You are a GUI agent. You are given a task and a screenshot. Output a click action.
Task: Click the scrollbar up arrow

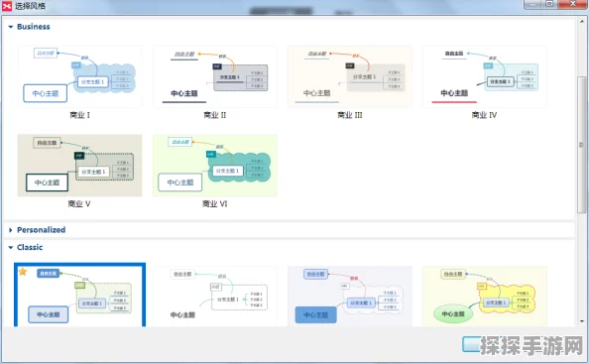pos(582,22)
